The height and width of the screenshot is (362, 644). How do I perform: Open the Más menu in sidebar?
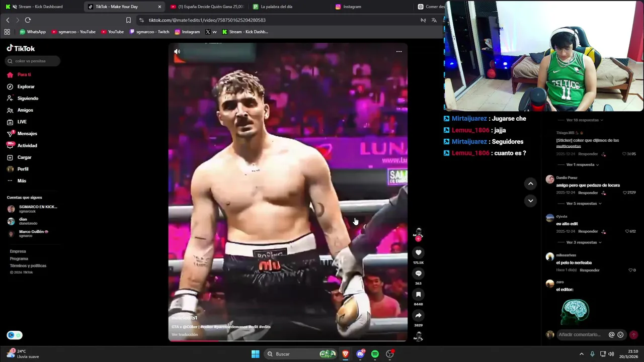coord(17,181)
